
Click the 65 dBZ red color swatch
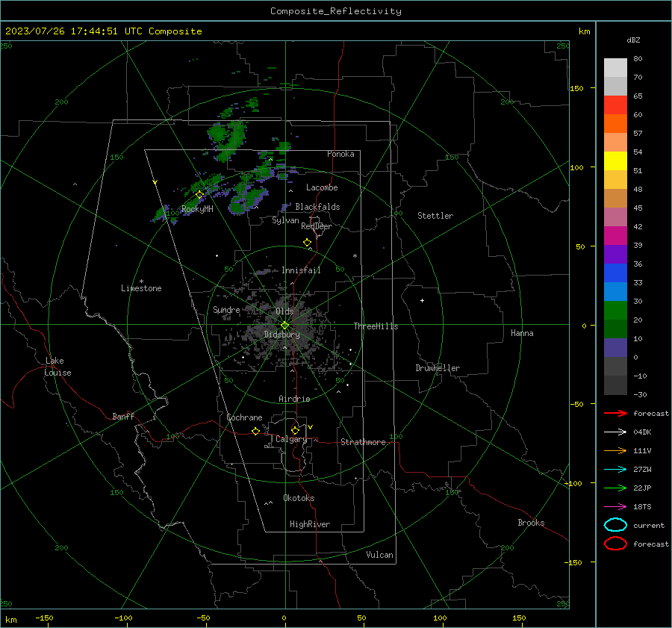coord(615,105)
